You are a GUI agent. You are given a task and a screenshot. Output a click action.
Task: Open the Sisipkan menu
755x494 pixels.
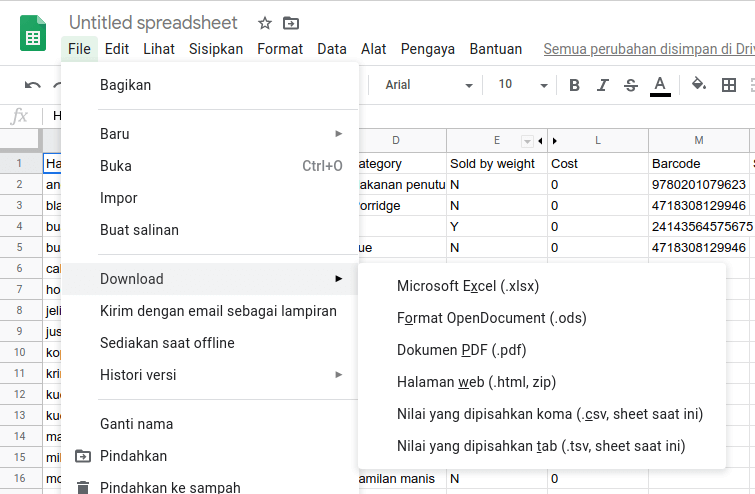(216, 49)
